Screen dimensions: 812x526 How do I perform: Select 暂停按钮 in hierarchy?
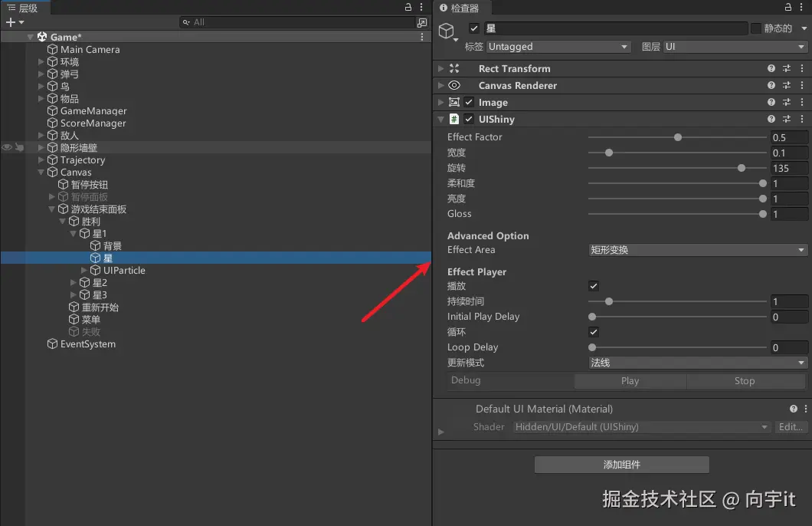click(x=90, y=185)
